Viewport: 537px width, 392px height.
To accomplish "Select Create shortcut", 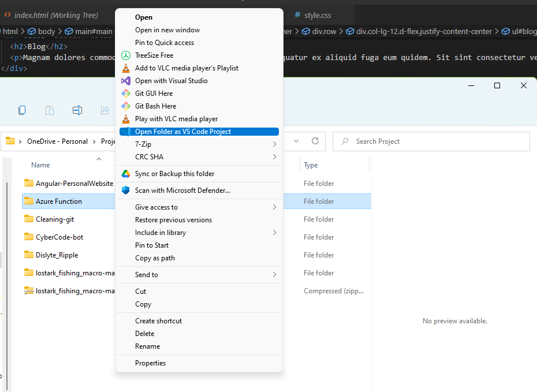I will pos(199,321).
